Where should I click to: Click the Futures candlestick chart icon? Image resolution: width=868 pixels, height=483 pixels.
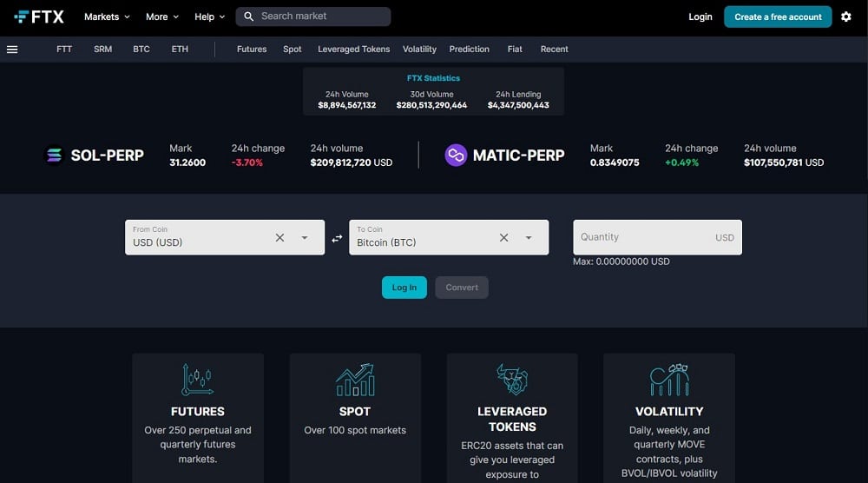click(x=198, y=380)
